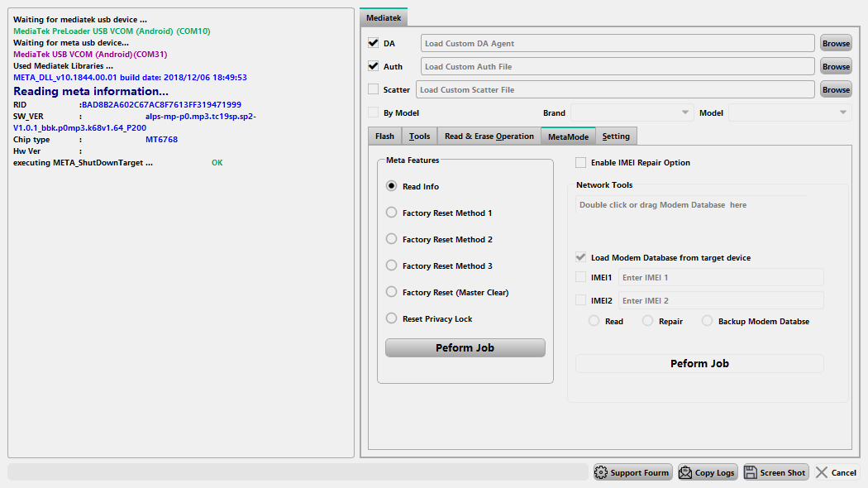Go to the Setting tab
Image resolution: width=868 pixels, height=488 pixels.
(616, 136)
